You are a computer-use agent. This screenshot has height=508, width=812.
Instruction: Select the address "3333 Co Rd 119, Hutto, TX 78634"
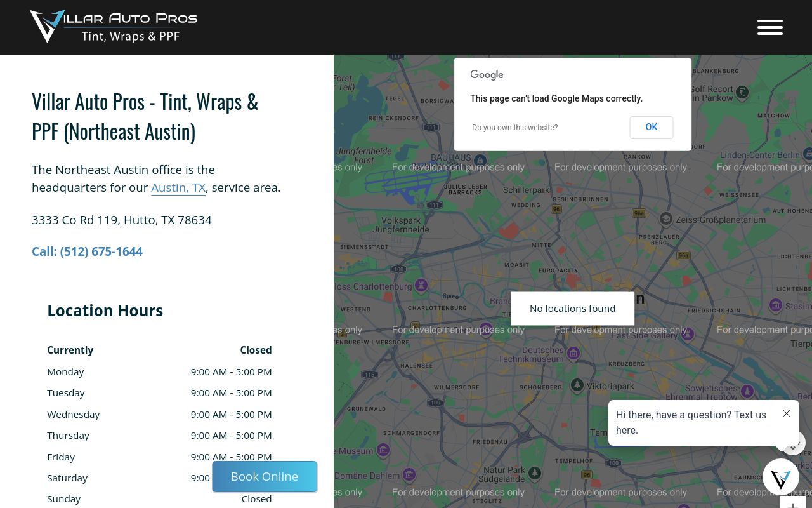122,220
